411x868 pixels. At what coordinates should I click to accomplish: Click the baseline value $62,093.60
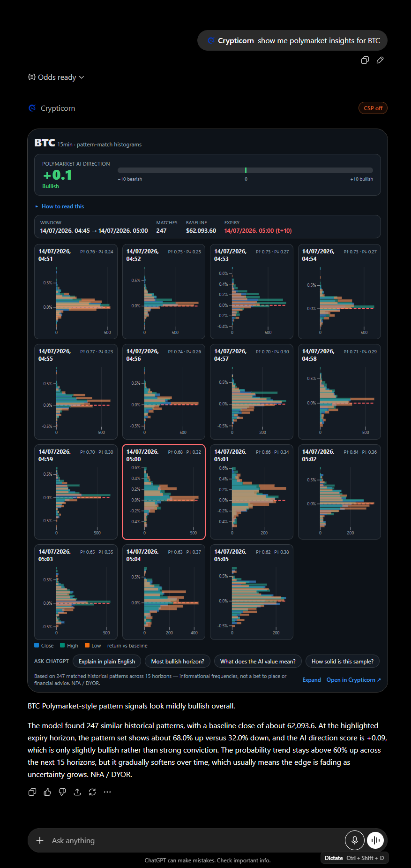click(x=201, y=231)
